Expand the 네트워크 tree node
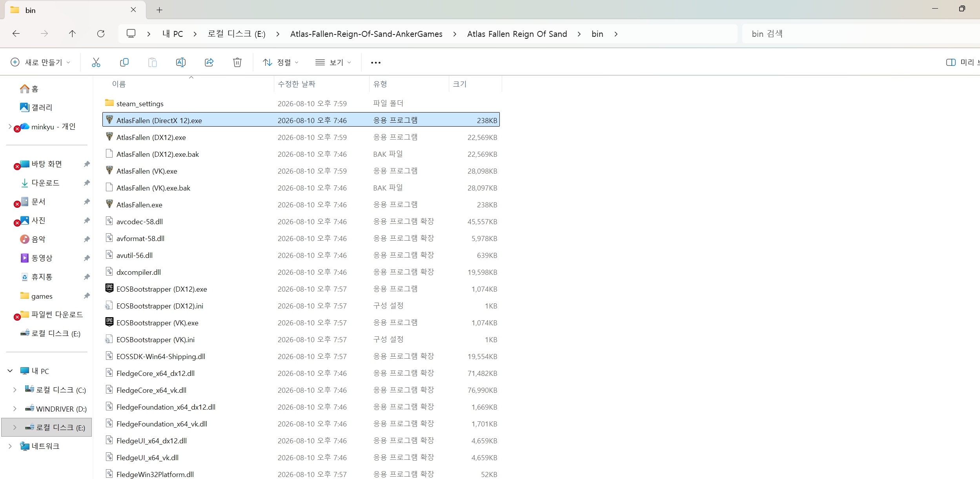The width and height of the screenshot is (980, 479). (10, 446)
